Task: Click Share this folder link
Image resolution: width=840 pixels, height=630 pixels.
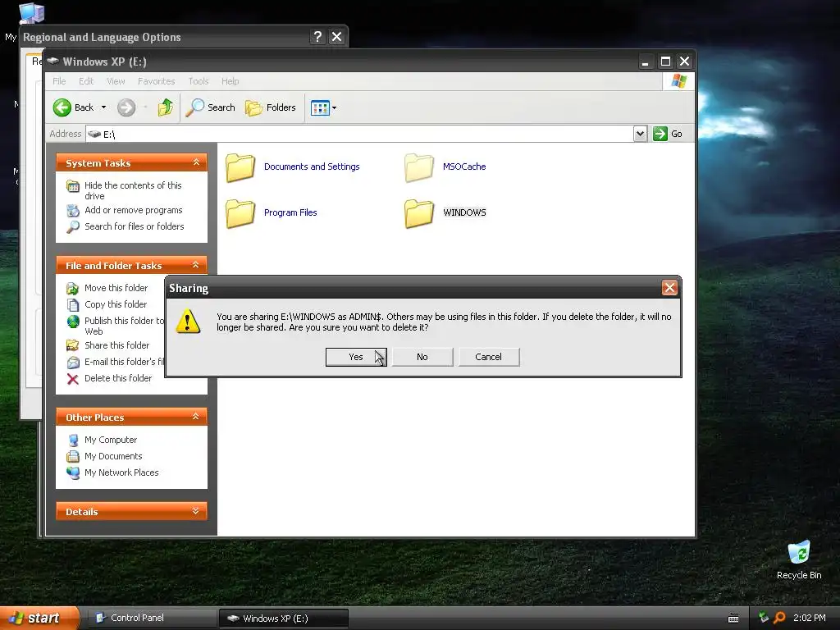Action: [116, 345]
